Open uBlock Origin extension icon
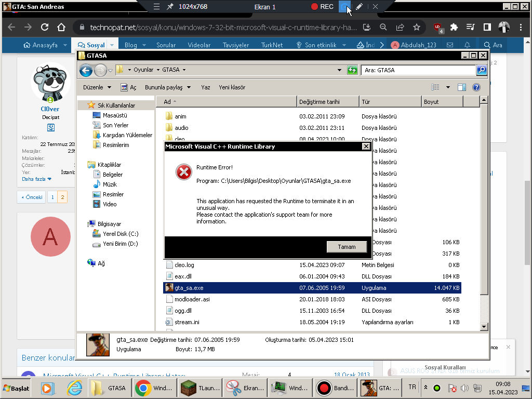The image size is (532, 399). (437, 28)
